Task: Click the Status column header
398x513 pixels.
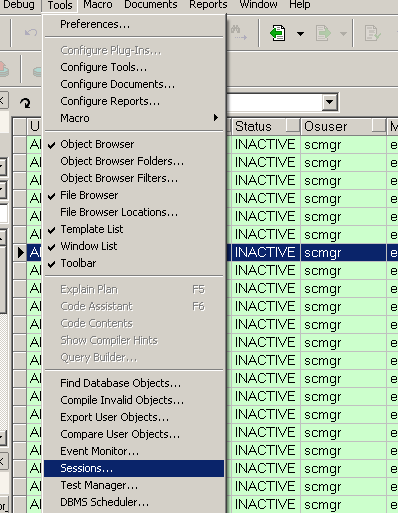Action: point(265,126)
